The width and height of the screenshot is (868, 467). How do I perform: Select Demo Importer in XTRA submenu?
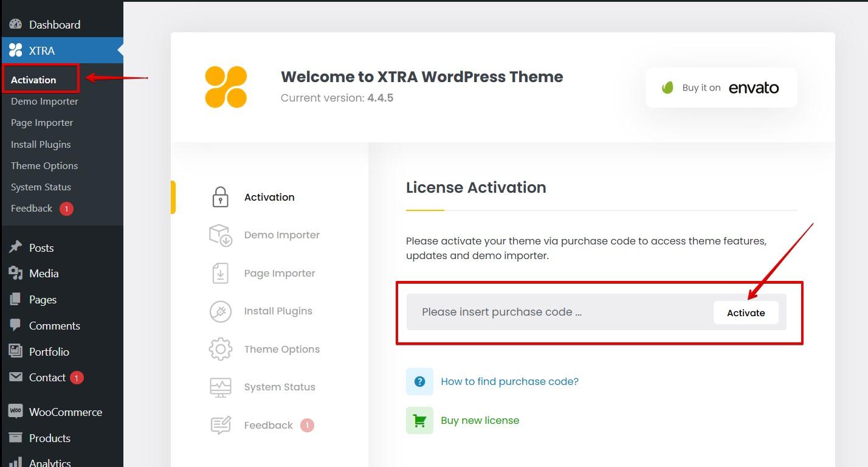point(44,102)
